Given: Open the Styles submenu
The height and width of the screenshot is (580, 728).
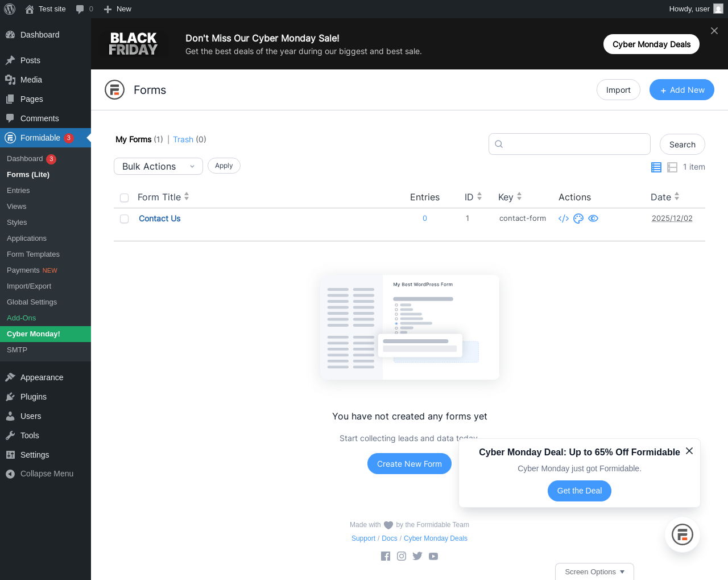Looking at the screenshot, I should [x=45, y=223].
